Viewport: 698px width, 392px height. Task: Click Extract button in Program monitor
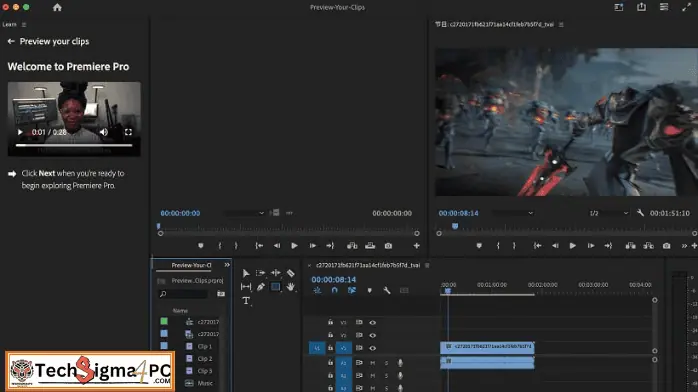(x=649, y=246)
